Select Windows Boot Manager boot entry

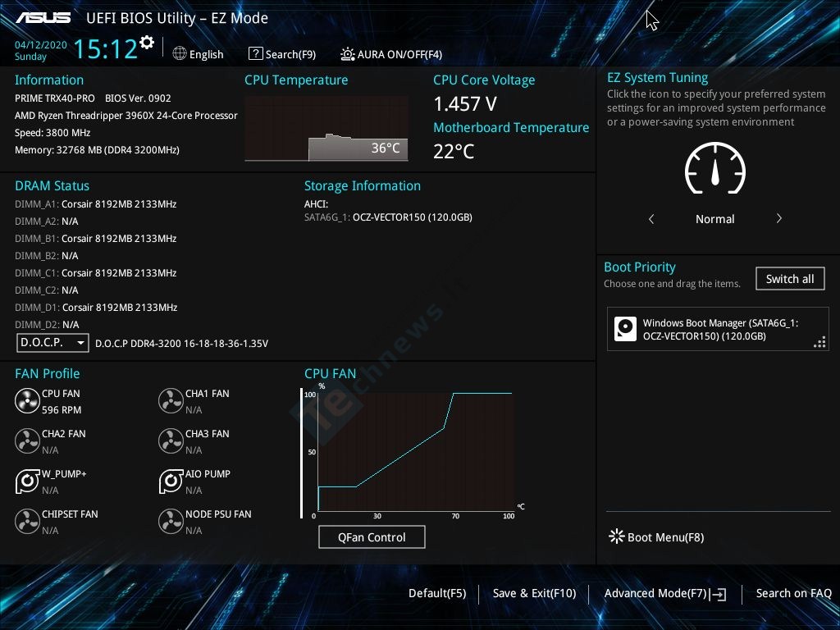tap(718, 329)
